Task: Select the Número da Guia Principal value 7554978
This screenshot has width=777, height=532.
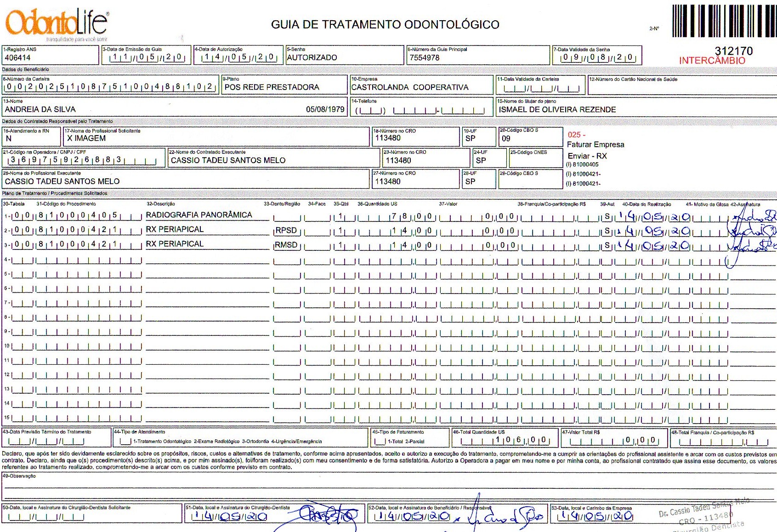Action: (425, 58)
